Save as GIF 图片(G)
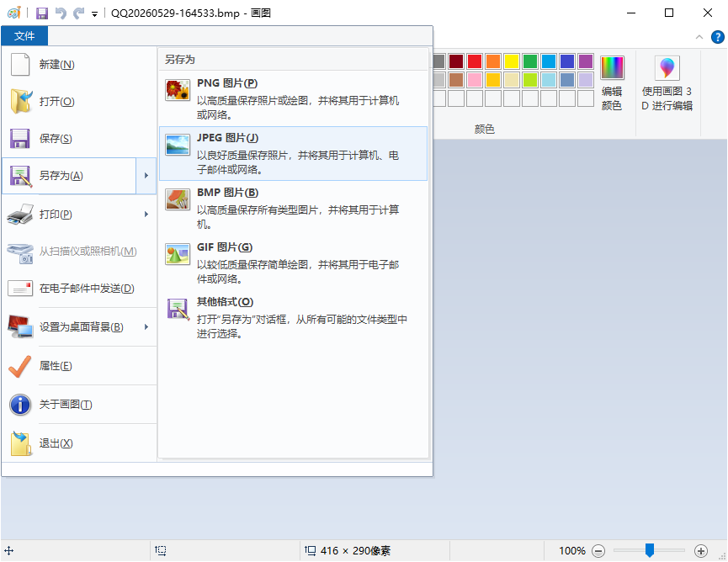This screenshot has height=562, width=728. [293, 262]
